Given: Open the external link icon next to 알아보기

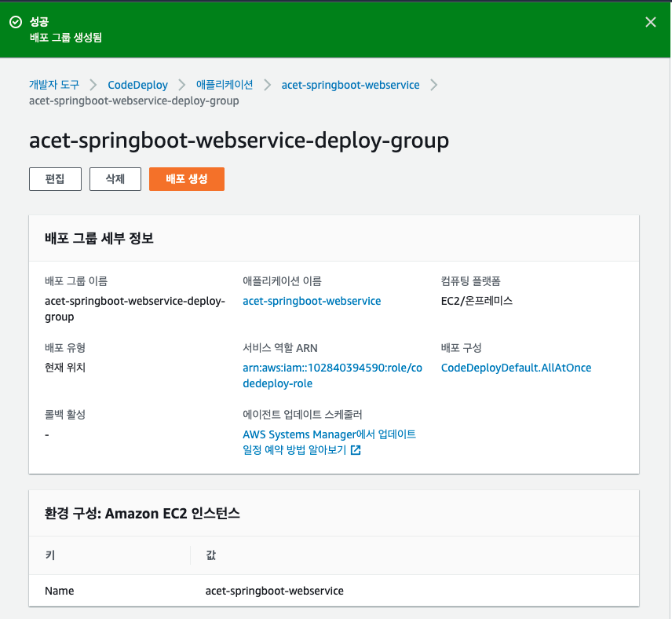Looking at the screenshot, I should (x=356, y=450).
